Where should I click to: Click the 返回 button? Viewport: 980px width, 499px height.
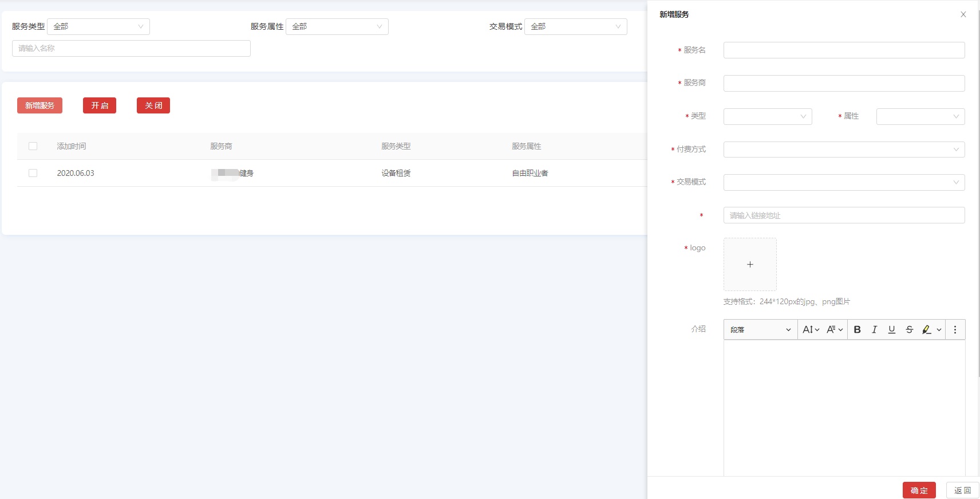pos(962,490)
